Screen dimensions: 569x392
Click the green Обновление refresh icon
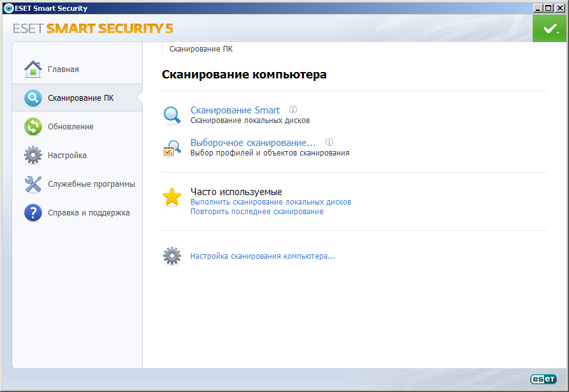click(x=33, y=126)
